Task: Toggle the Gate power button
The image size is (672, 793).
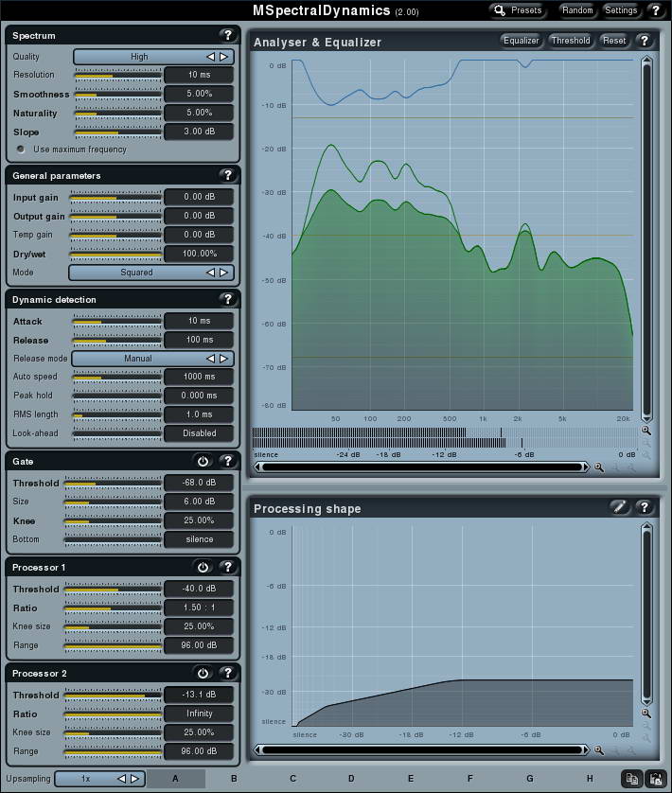Action: click(203, 461)
